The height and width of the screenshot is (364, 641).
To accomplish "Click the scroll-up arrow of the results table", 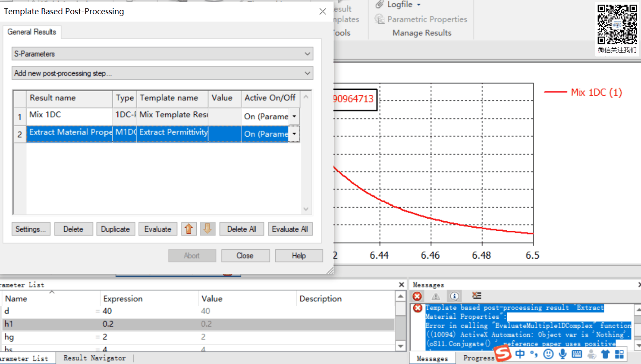I will 306,97.
